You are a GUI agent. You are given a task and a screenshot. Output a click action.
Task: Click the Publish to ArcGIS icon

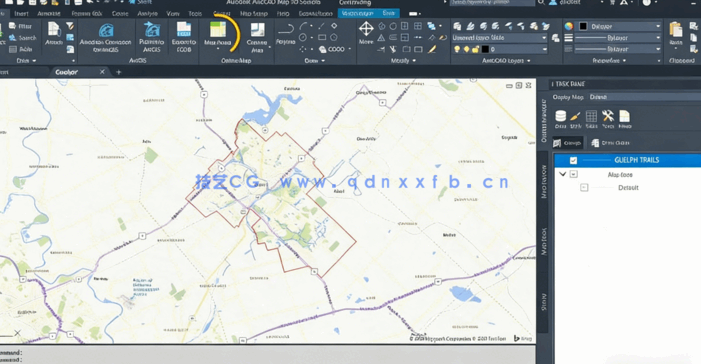[x=152, y=30]
